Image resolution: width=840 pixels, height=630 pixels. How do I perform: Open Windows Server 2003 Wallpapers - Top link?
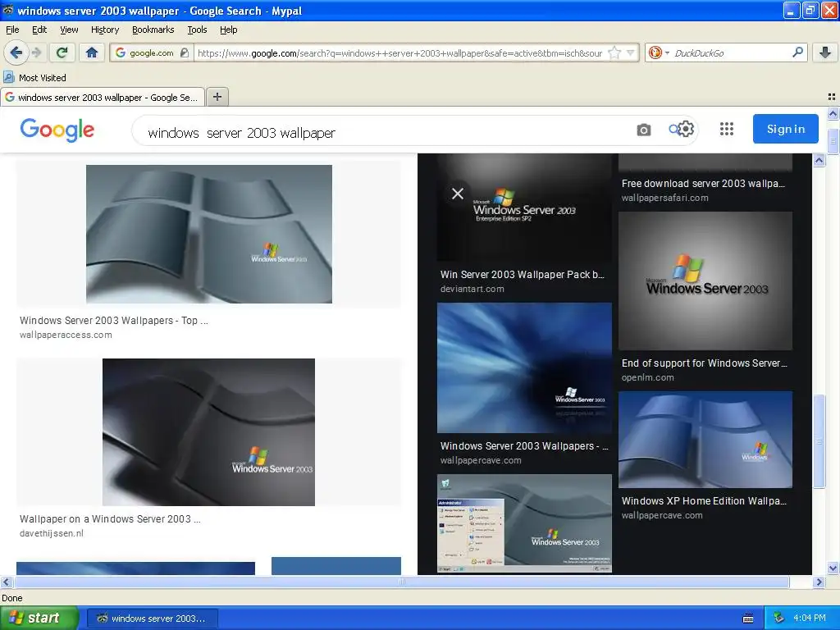[x=113, y=321]
